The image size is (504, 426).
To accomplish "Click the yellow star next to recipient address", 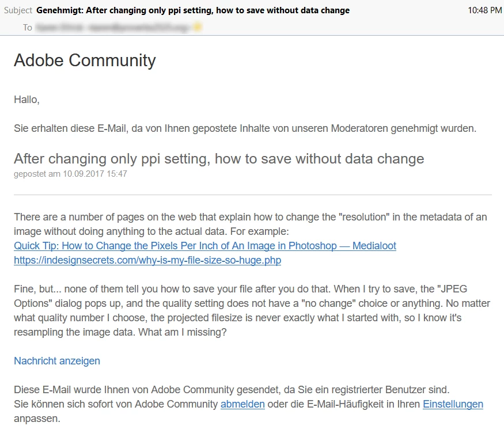I will (x=198, y=27).
